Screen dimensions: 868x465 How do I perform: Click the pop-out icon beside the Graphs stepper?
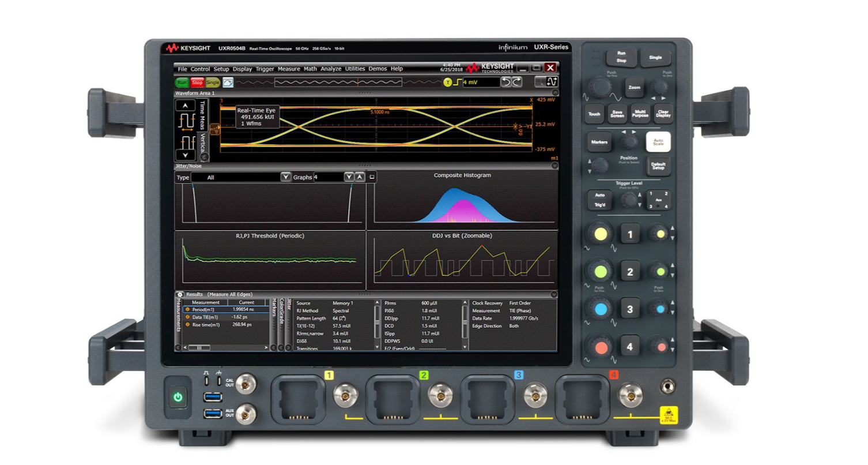pyautogui.click(x=373, y=177)
